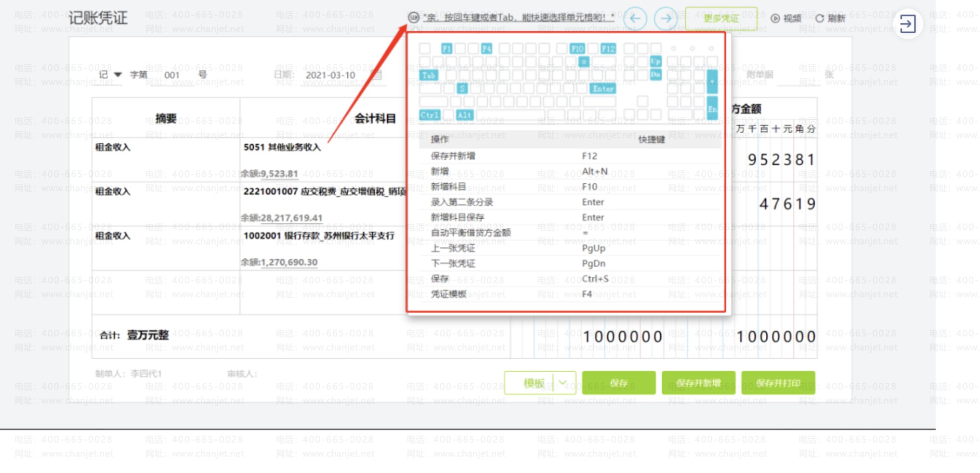Click the exit icon at top right
The height and width of the screenshot is (473, 980).
point(908,24)
